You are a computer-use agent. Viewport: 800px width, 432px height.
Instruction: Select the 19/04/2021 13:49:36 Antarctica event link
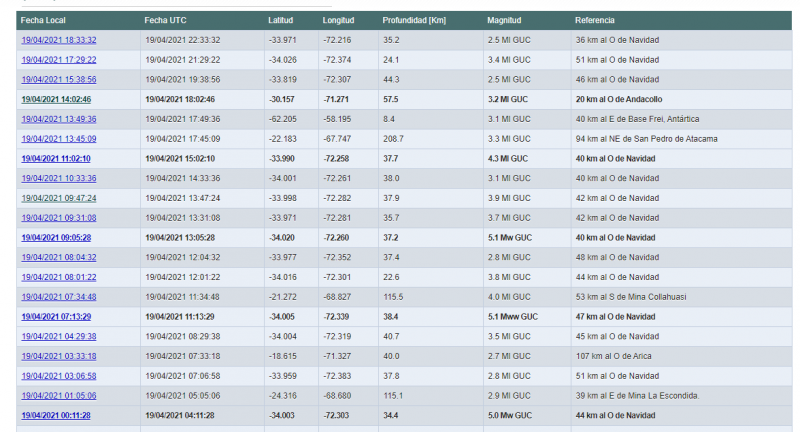pos(58,119)
